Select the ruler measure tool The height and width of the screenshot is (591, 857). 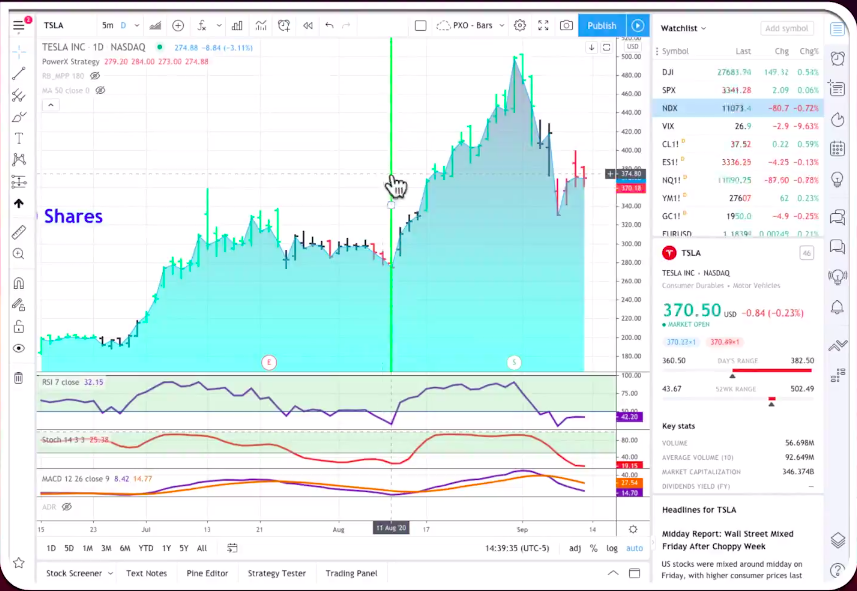point(19,232)
